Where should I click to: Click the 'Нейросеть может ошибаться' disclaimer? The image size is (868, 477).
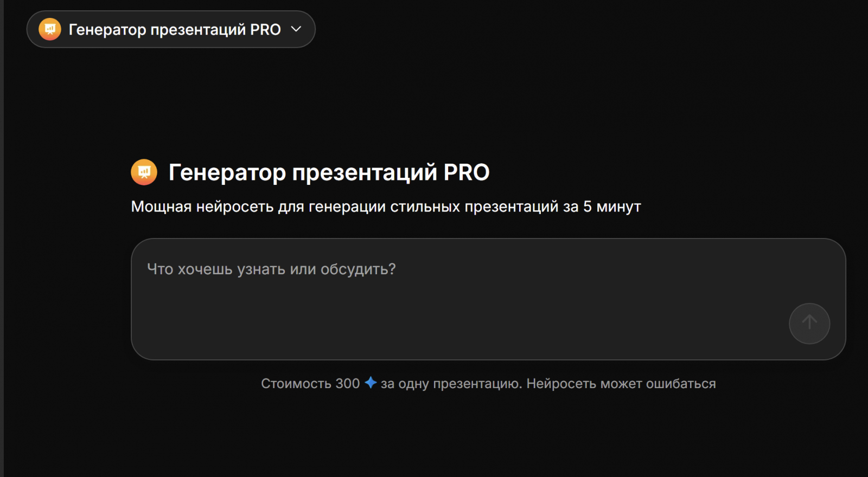[x=621, y=384]
